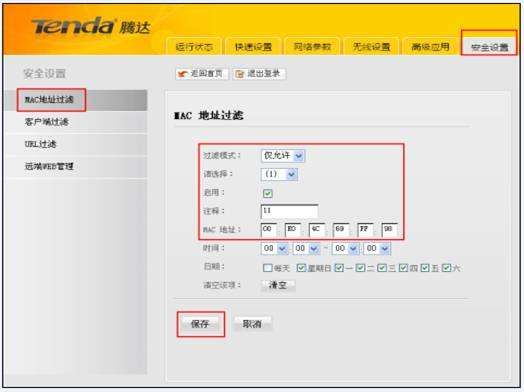Open the 请选择 rule number dropdown
Image resolution: width=524 pixels, height=392 pixels.
279,174
